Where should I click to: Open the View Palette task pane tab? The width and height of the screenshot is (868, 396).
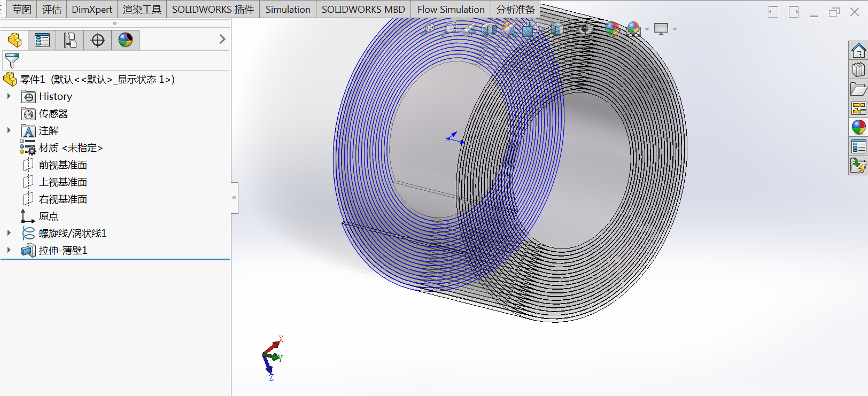click(858, 108)
